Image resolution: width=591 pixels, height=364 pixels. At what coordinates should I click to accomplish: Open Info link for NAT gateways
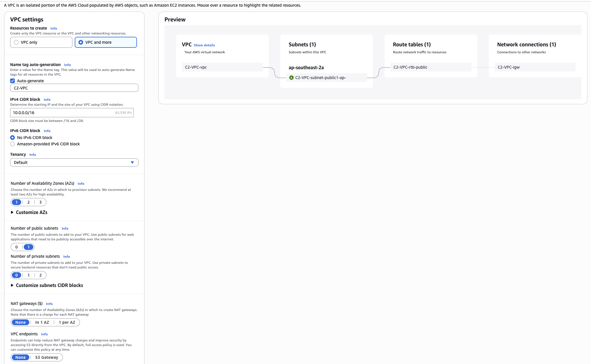coord(49,304)
